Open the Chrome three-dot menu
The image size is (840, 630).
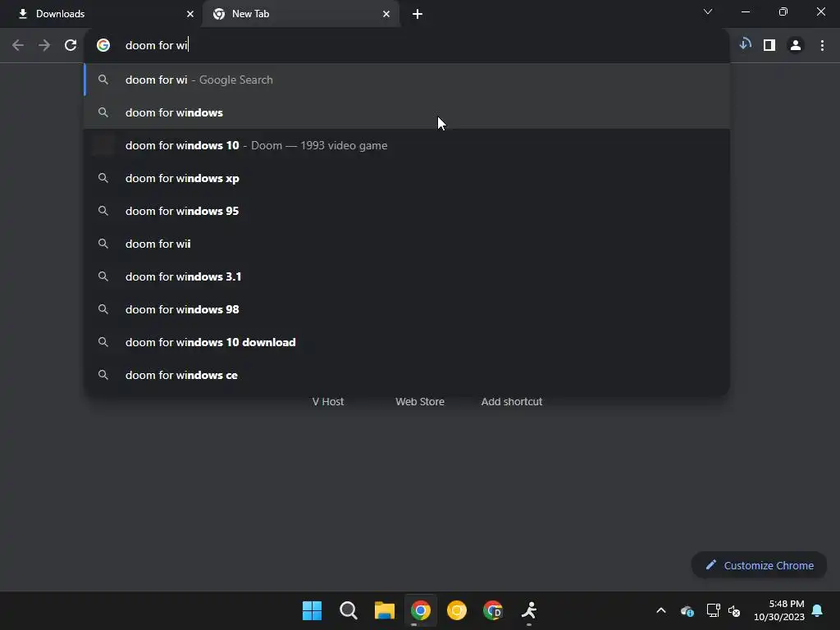[822, 46]
